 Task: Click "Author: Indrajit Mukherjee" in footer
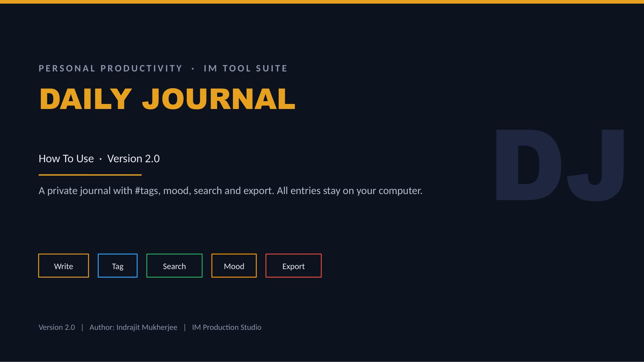click(133, 327)
